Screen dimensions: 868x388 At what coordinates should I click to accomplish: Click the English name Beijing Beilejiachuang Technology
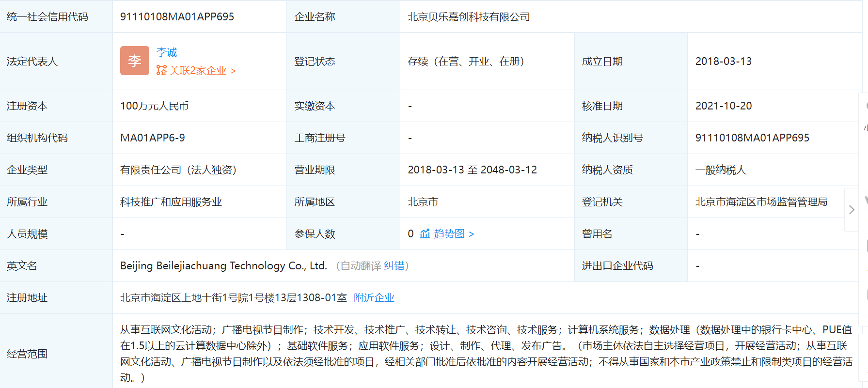pos(223,266)
